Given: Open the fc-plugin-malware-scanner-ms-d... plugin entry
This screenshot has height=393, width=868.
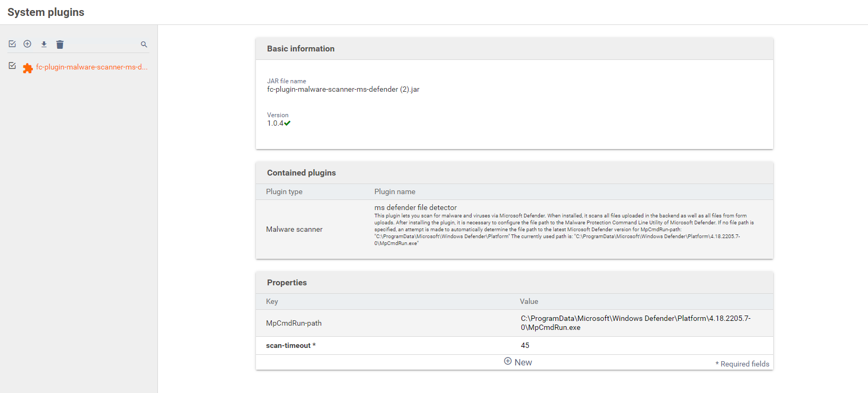Looking at the screenshot, I should coord(92,67).
